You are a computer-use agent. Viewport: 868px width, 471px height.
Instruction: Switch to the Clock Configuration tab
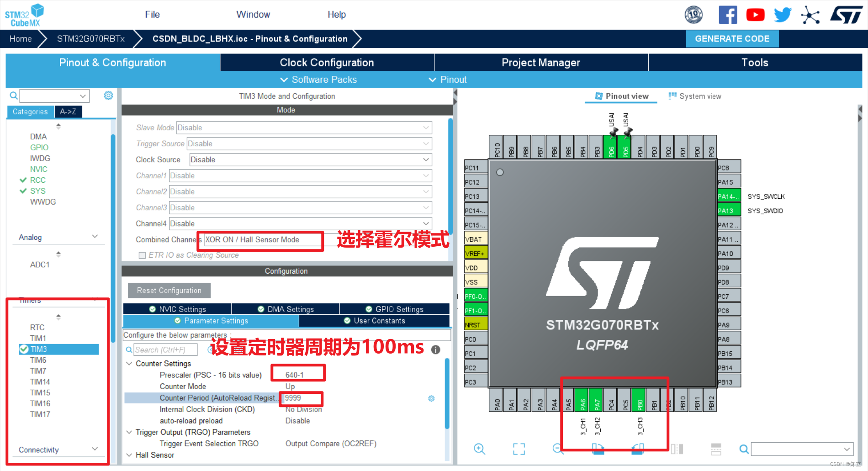327,63
